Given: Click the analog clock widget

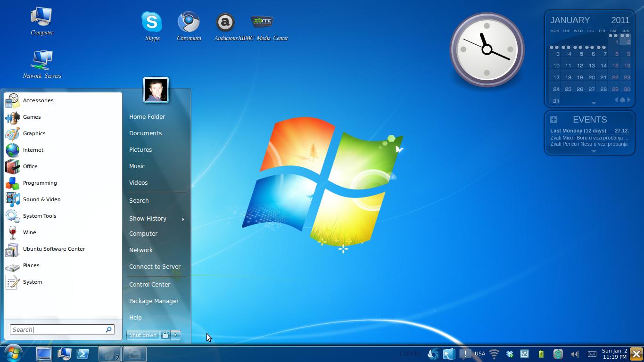Looking at the screenshot, I should (487, 49).
